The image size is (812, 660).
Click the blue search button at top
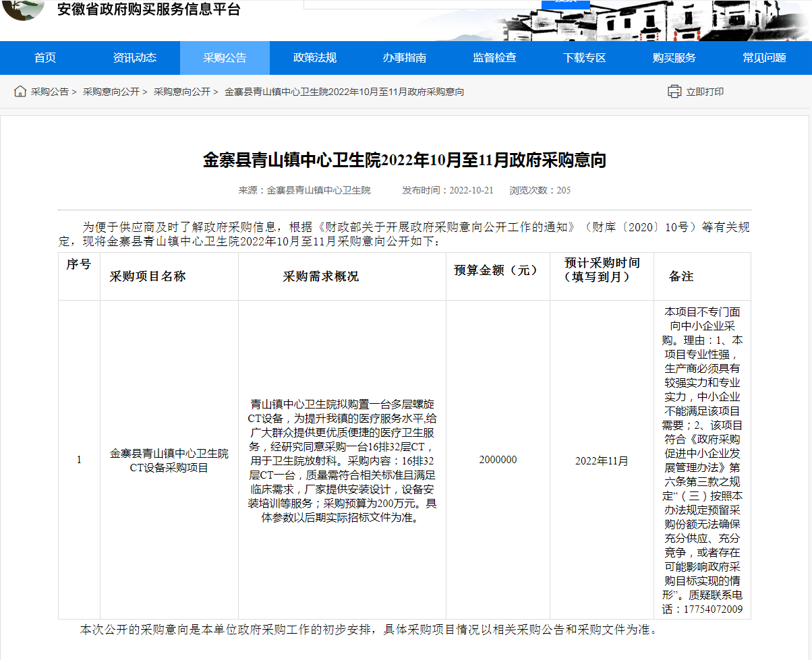click(x=566, y=4)
